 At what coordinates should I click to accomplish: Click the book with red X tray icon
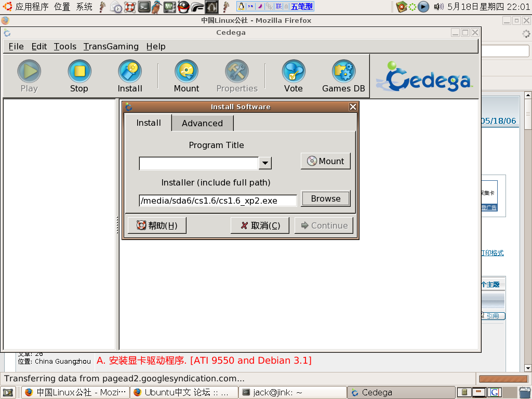[x=402, y=7]
